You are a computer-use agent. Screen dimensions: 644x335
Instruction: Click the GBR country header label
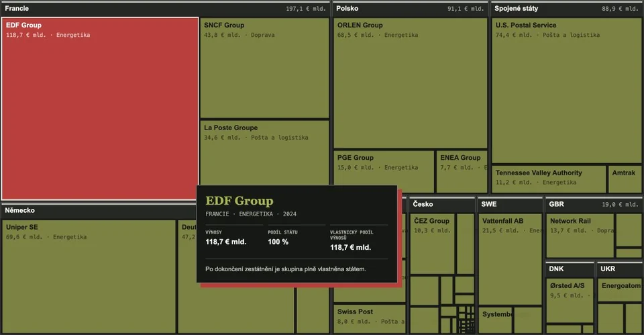[557, 204]
